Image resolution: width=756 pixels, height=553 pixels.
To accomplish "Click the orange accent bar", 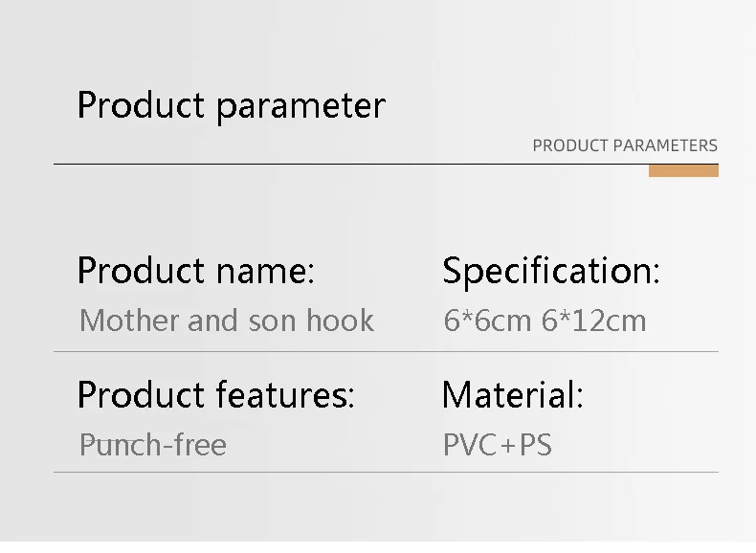I will pyautogui.click(x=683, y=171).
